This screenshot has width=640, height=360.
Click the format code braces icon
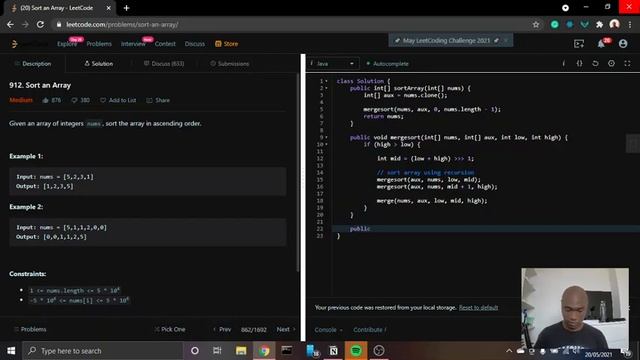579,63
